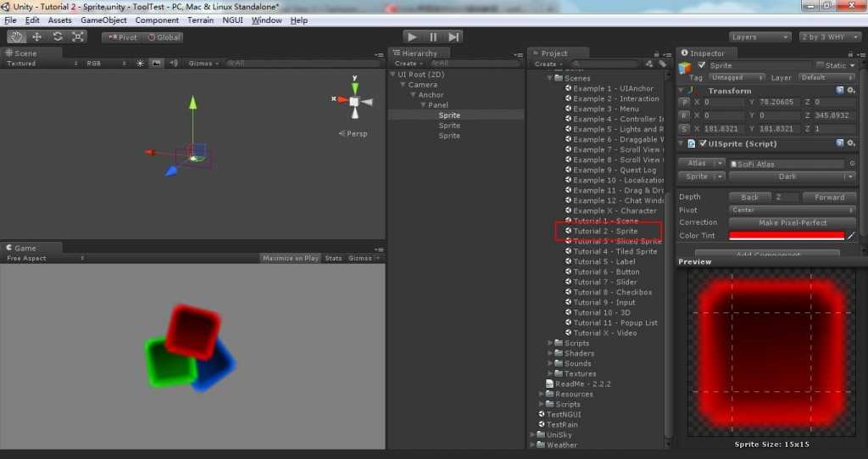Collapse the Camera node in Hierarchy
This screenshot has height=459, width=868.
click(x=403, y=85)
